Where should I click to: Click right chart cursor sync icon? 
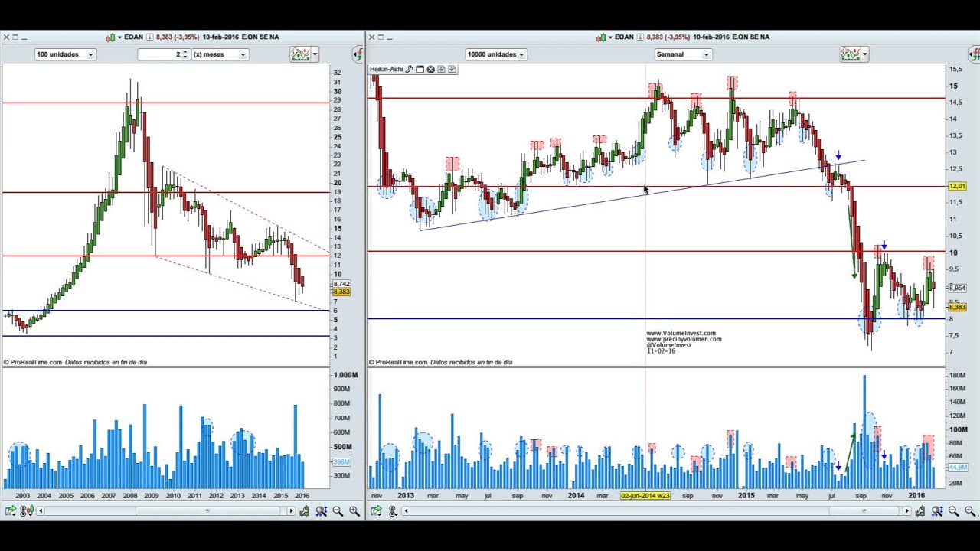click(x=392, y=511)
